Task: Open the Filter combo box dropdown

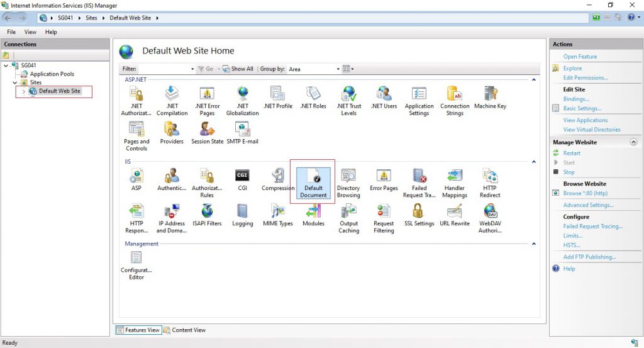Action: pos(192,69)
